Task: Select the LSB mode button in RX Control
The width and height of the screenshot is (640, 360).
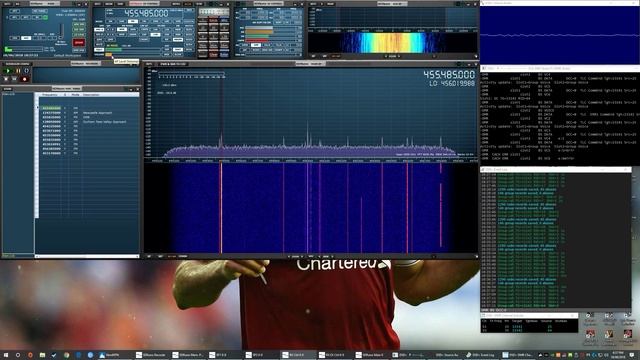Action: 167,21
